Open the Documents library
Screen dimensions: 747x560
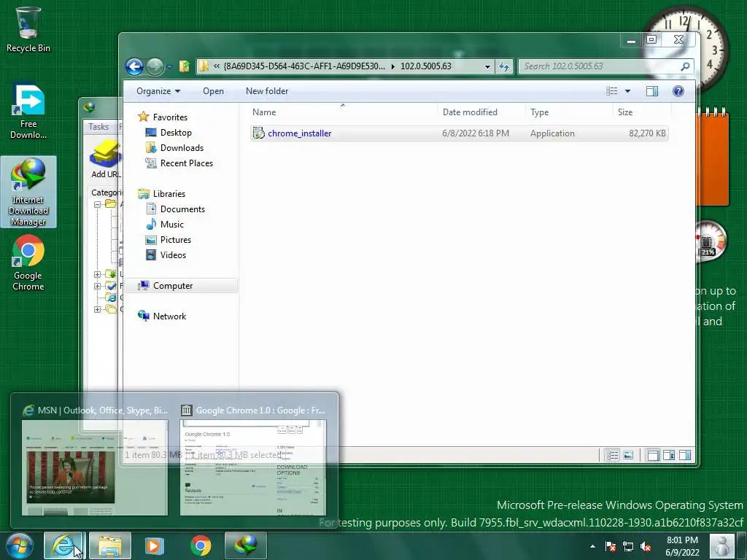(182, 209)
